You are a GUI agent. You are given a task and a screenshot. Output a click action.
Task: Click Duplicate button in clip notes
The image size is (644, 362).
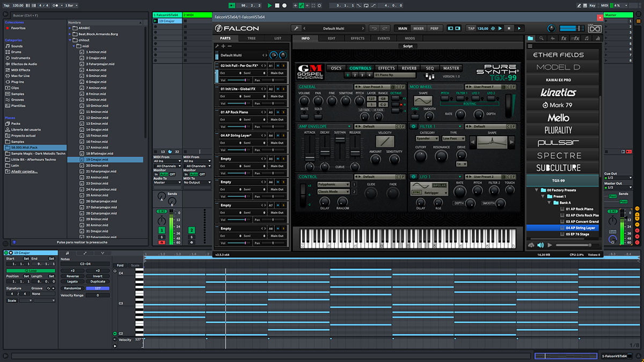(98, 281)
